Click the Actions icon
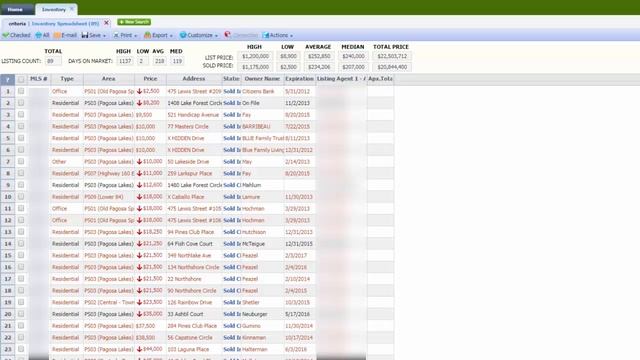 coord(266,36)
